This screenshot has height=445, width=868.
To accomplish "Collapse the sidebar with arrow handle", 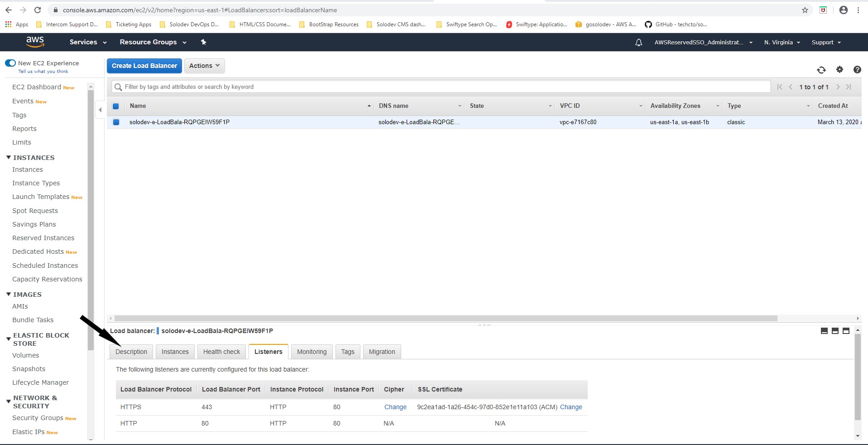I will pos(100,110).
